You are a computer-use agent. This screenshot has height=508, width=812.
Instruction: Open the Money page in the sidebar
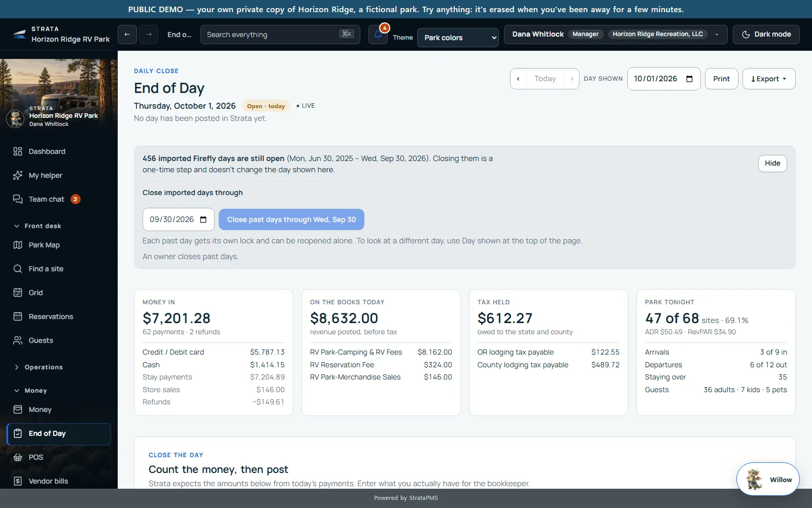pos(59,409)
